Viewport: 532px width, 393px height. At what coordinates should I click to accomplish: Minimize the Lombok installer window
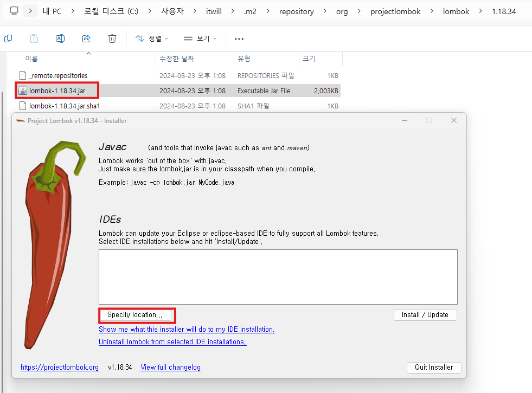[405, 120]
